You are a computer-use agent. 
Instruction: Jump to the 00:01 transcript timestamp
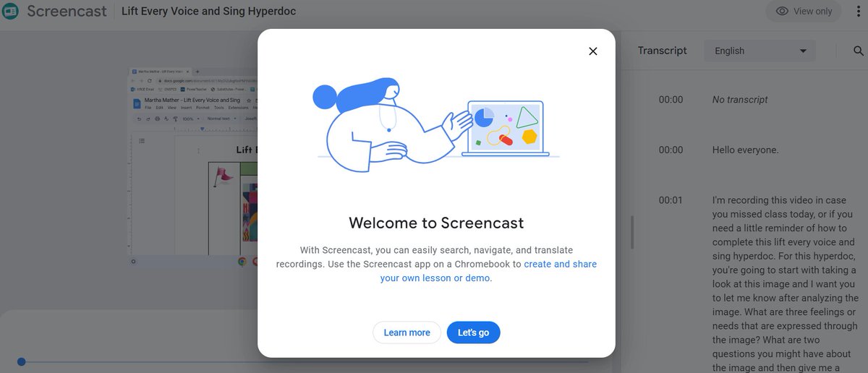(671, 200)
